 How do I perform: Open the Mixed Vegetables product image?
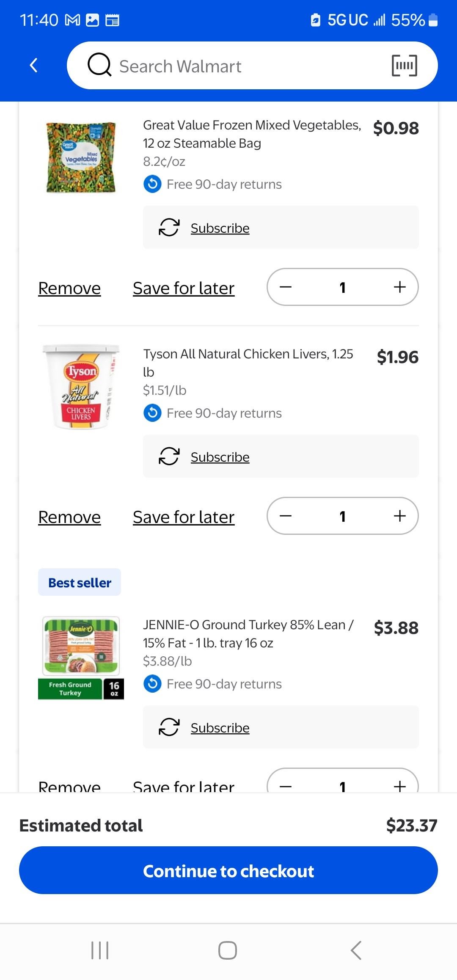pyautogui.click(x=81, y=157)
